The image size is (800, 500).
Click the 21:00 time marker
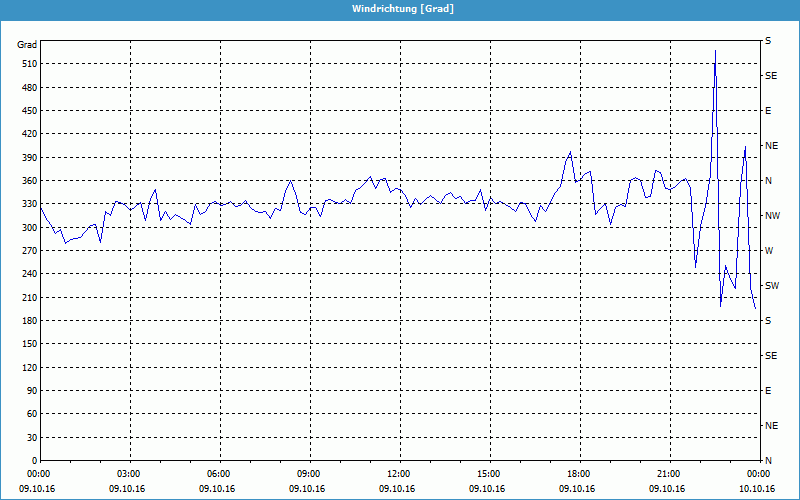pos(669,474)
